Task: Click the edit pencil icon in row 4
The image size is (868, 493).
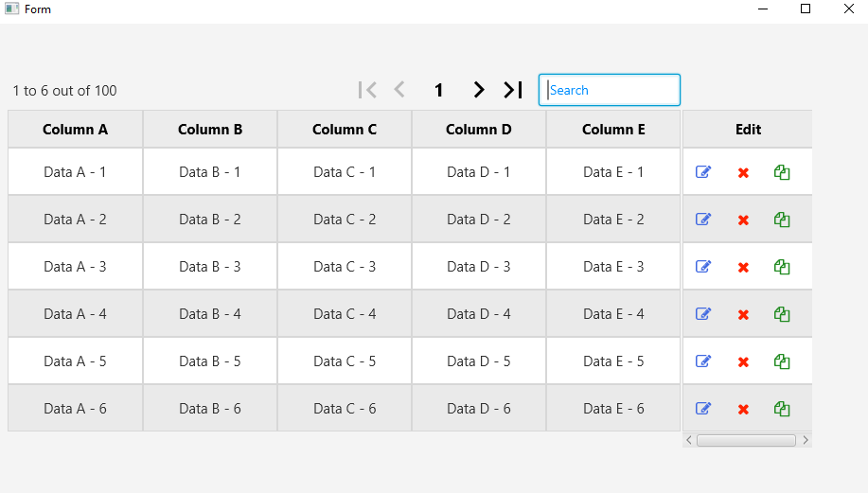Action: (x=703, y=314)
